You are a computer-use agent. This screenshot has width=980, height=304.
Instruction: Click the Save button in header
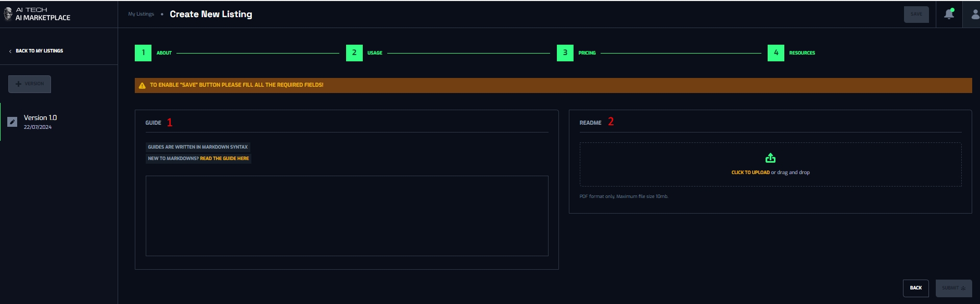click(x=916, y=15)
